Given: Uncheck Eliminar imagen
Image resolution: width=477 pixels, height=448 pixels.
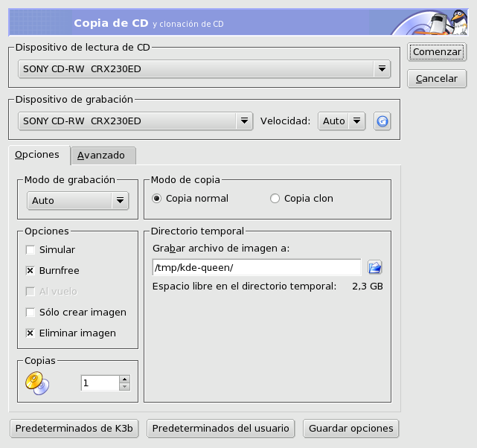Looking at the screenshot, I should pyautogui.click(x=30, y=333).
